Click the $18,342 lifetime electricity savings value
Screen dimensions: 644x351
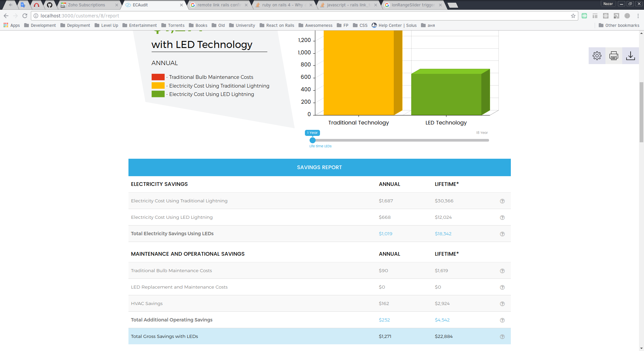443,234
